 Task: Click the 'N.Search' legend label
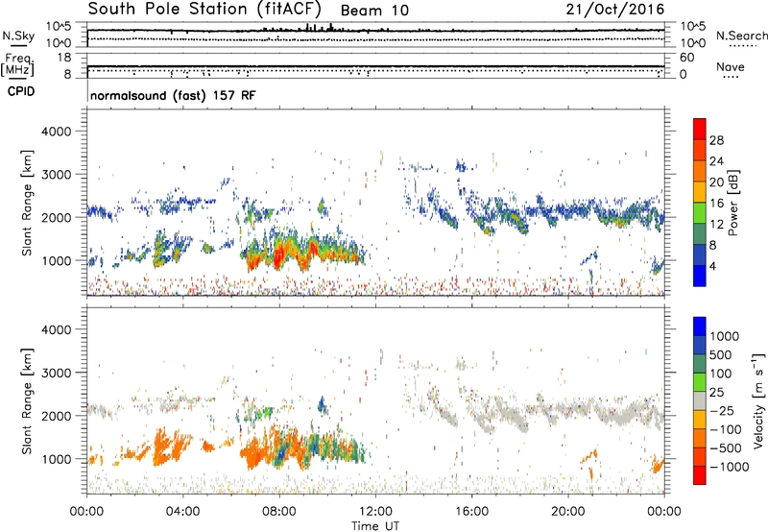click(741, 36)
